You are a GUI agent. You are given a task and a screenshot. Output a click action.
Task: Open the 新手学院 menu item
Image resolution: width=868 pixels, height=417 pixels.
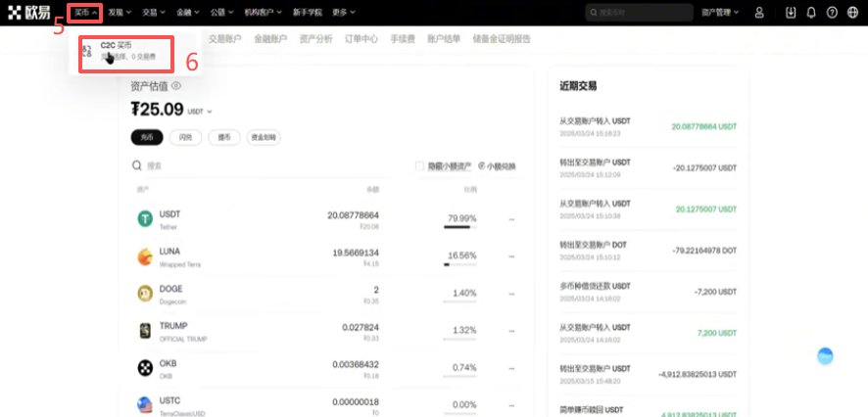pyautogui.click(x=308, y=12)
